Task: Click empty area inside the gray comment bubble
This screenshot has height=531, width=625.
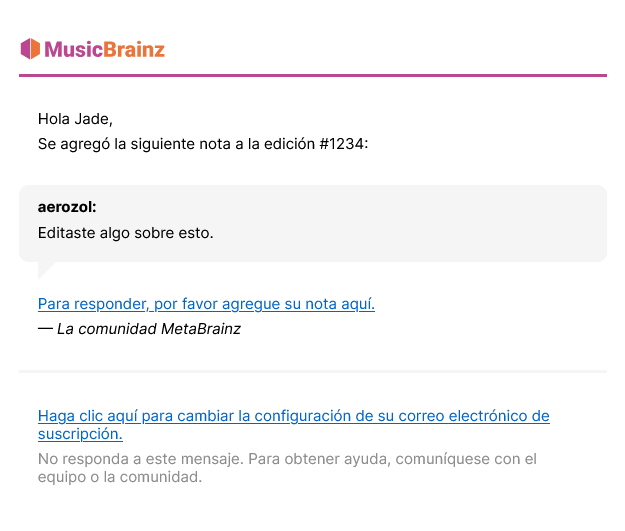Action: coord(399,223)
